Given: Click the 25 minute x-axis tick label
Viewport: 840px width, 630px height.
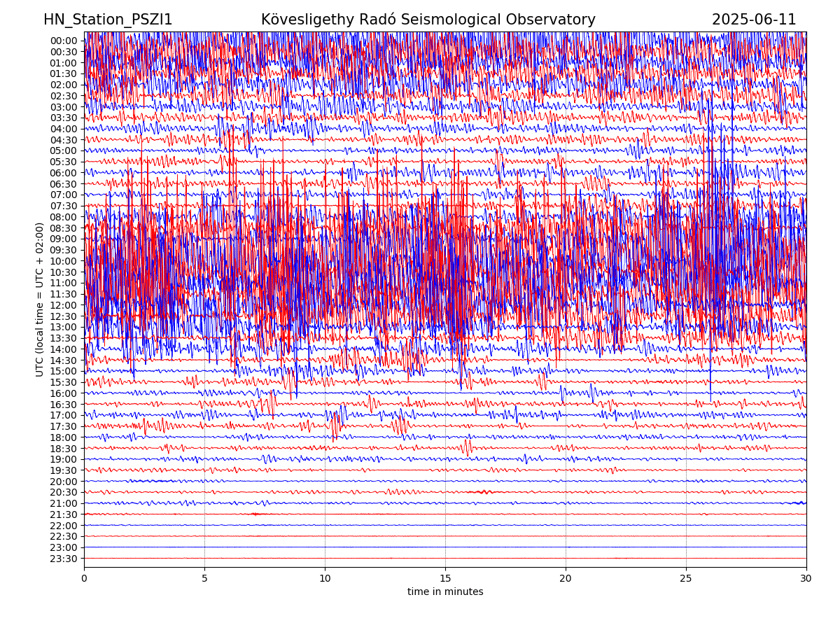Looking at the screenshot, I should point(686,579).
